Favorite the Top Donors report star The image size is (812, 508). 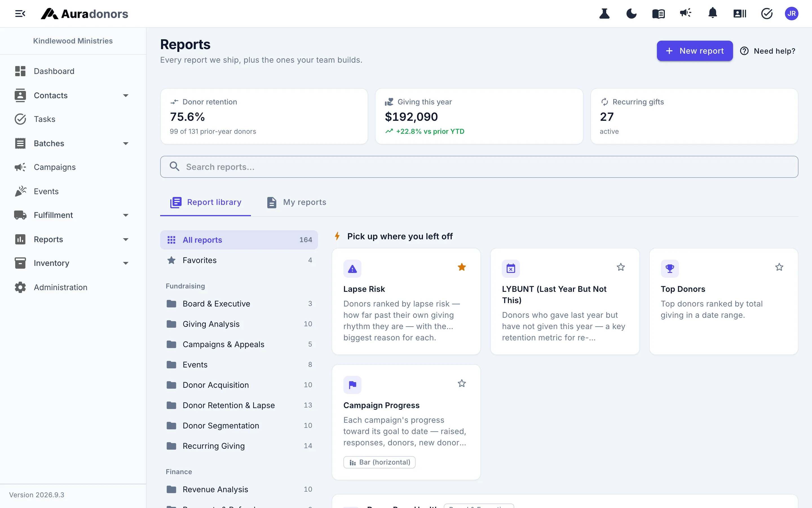(x=779, y=267)
